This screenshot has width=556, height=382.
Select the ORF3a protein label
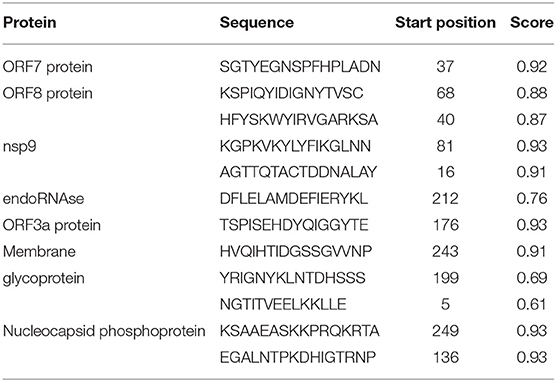(x=52, y=225)
